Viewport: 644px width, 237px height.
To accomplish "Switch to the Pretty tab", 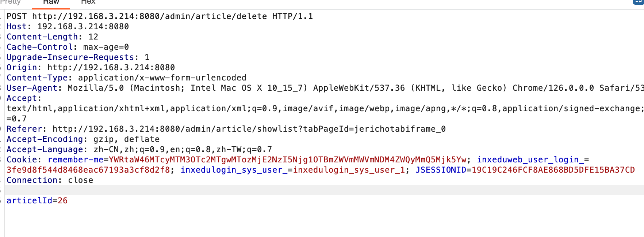I will pyautogui.click(x=10, y=2).
